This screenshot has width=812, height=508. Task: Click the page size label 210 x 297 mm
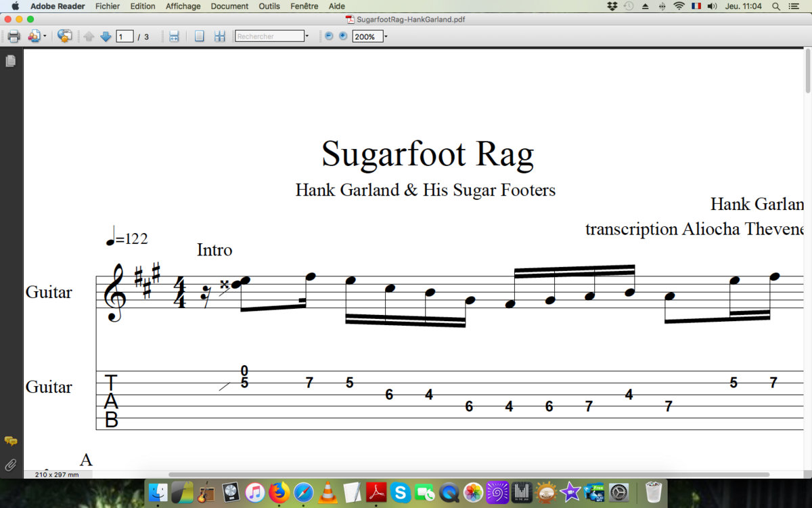click(57, 475)
